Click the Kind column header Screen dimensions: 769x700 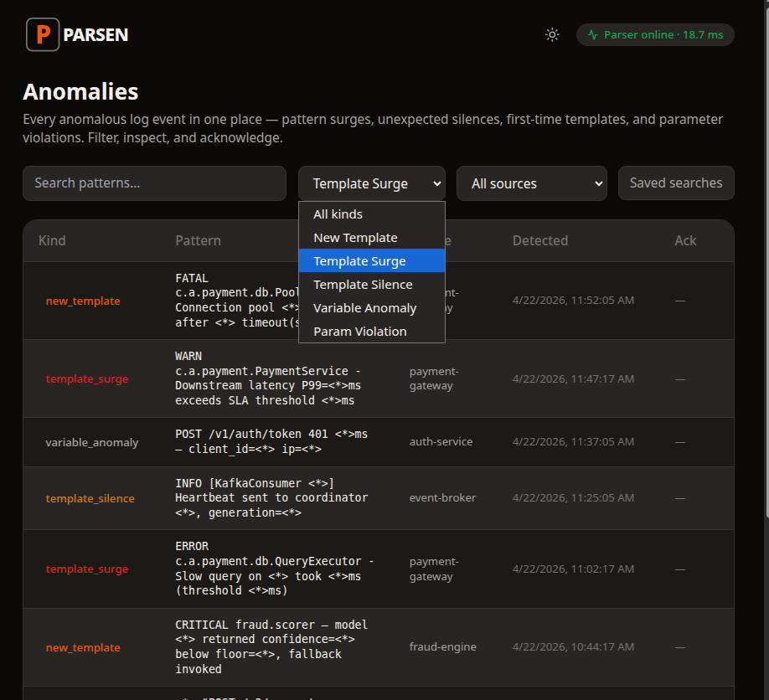pos(52,240)
